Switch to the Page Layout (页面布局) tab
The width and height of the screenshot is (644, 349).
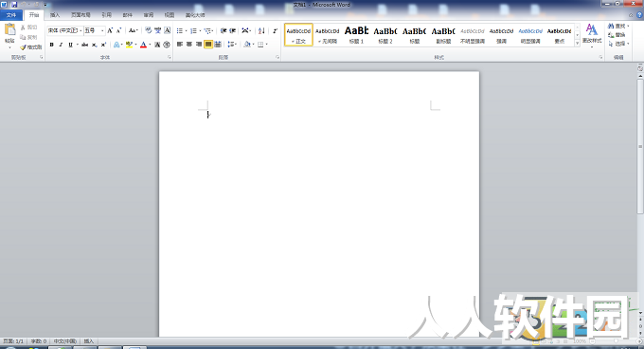click(80, 15)
